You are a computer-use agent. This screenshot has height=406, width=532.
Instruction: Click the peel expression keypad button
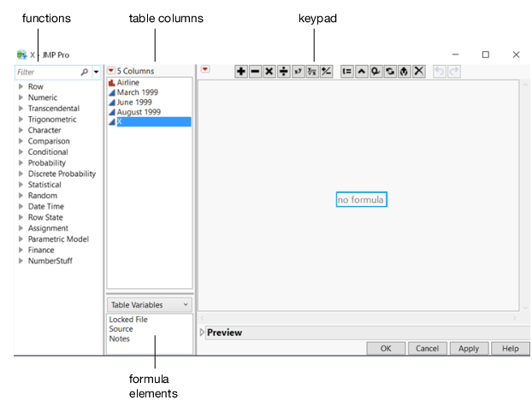point(375,72)
